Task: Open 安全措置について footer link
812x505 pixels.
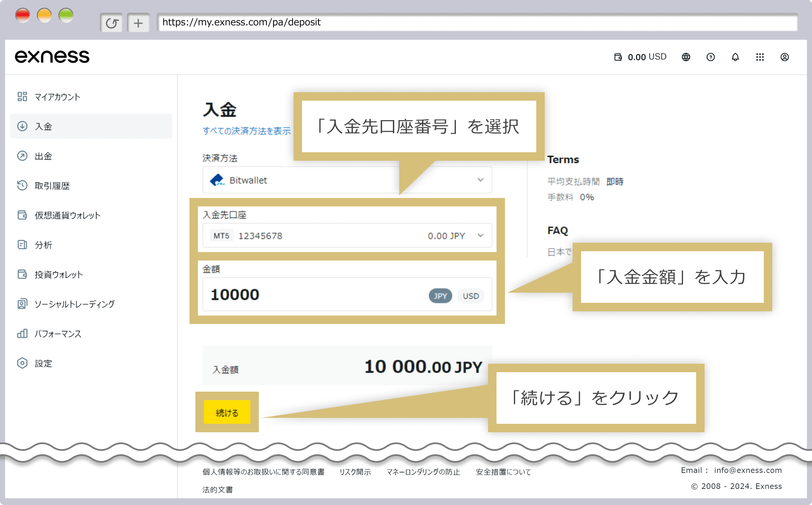Action: [x=503, y=472]
